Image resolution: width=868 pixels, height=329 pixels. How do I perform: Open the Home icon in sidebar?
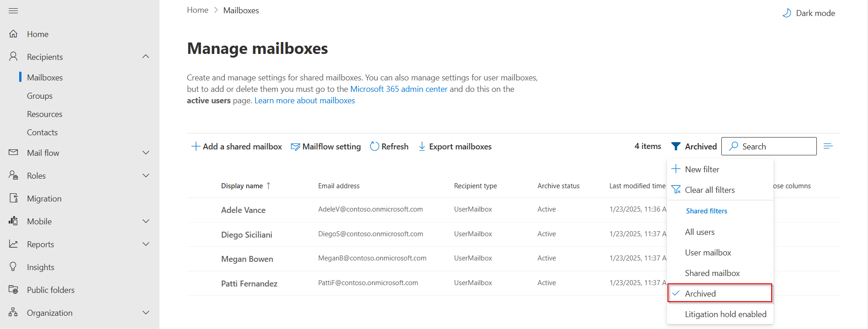click(x=14, y=34)
